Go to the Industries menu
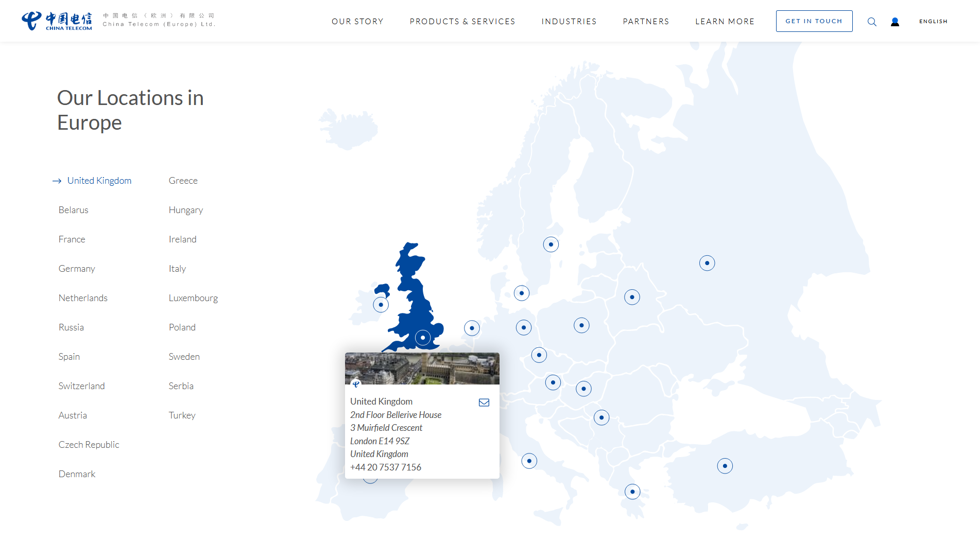Screen dimensions: 980x559 [x=569, y=22]
